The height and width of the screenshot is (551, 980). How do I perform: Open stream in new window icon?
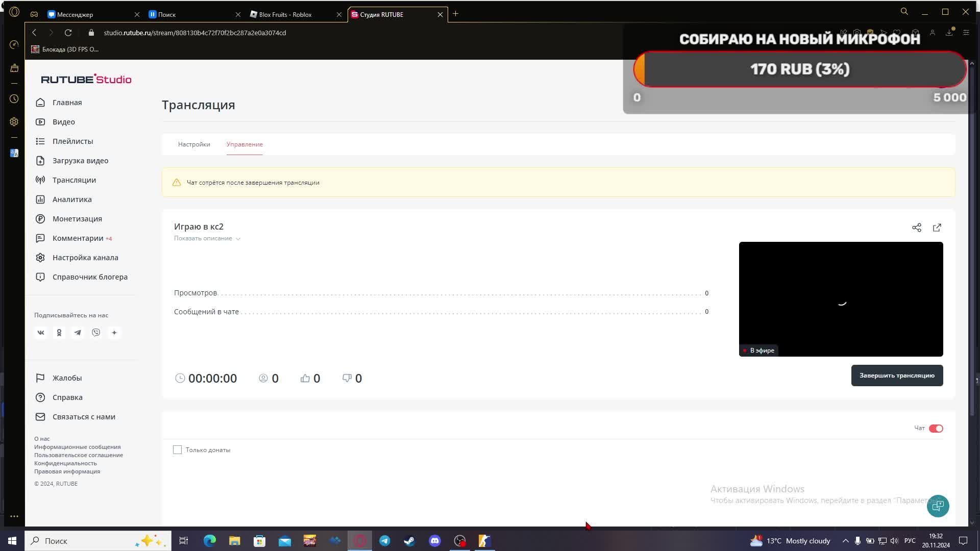[937, 228]
